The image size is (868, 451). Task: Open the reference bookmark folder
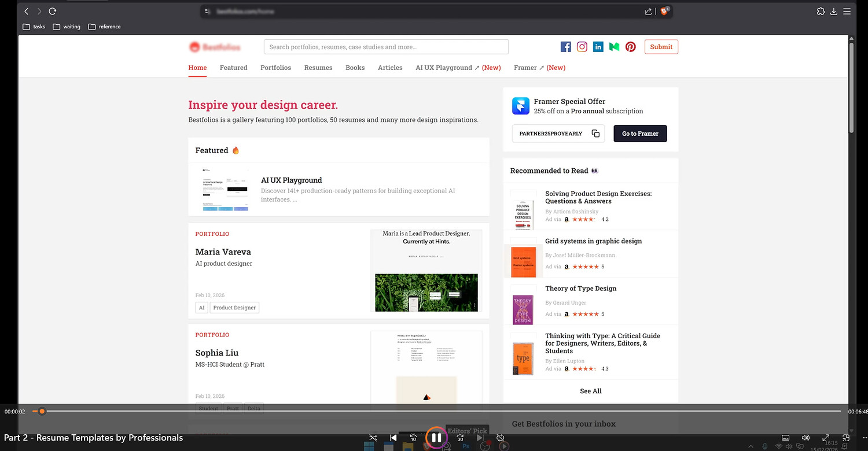pos(104,27)
